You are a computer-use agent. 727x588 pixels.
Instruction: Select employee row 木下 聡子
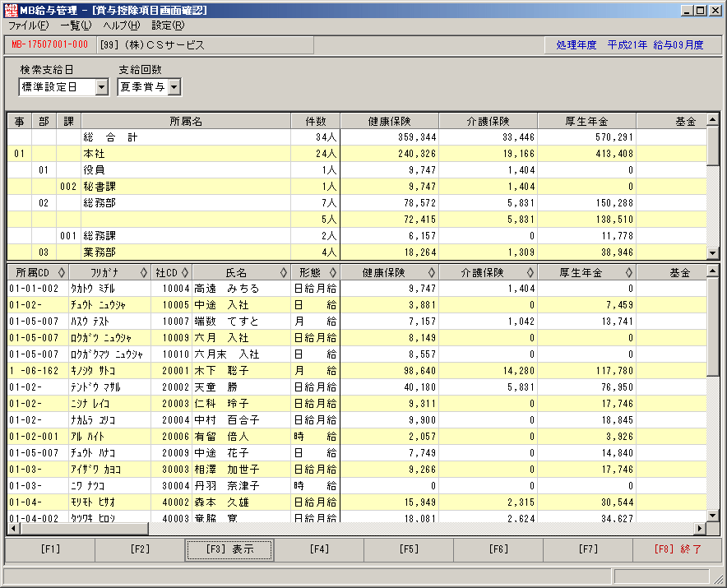(357, 371)
